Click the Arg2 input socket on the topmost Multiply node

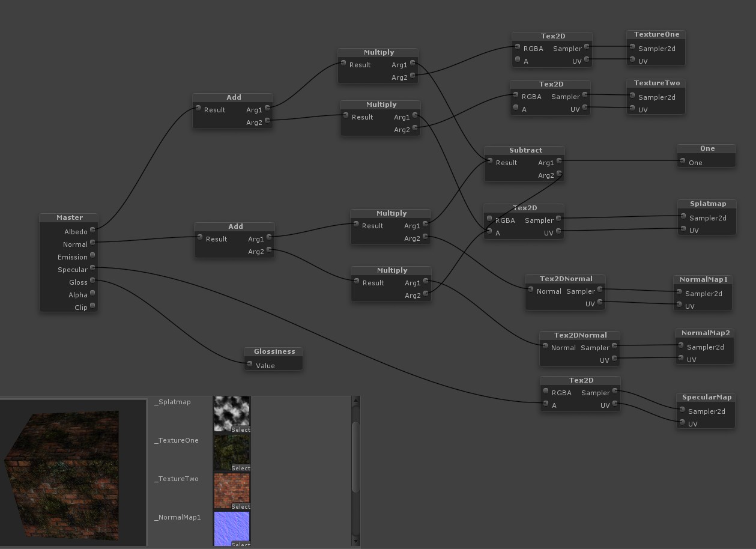pyautogui.click(x=413, y=77)
